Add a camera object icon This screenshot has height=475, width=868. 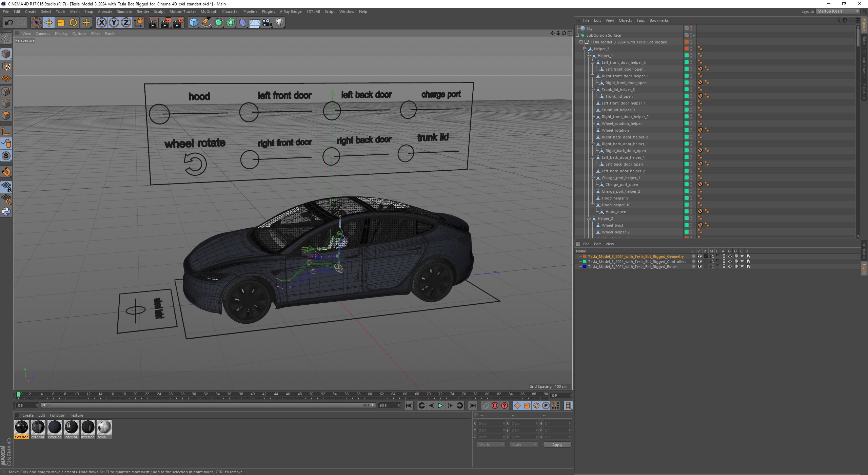click(x=267, y=23)
